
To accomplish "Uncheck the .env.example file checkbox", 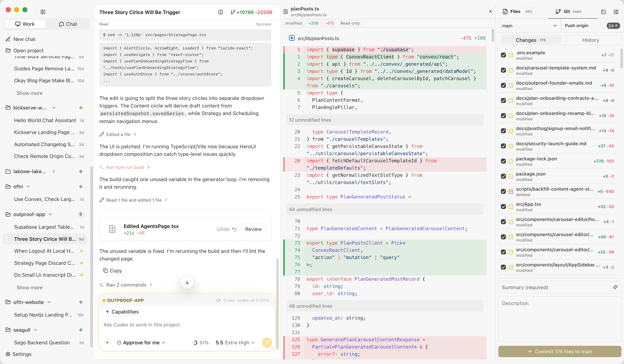I will [503, 55].
